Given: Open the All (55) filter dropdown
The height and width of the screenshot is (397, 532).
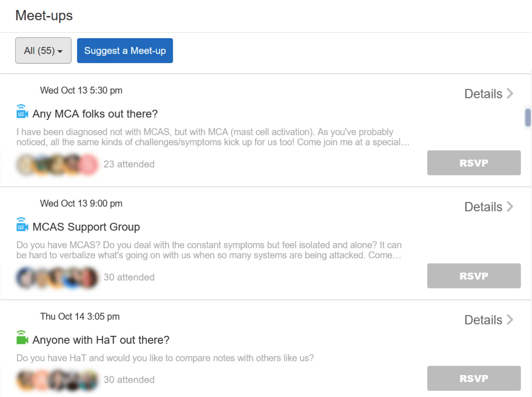Looking at the screenshot, I should click(43, 51).
